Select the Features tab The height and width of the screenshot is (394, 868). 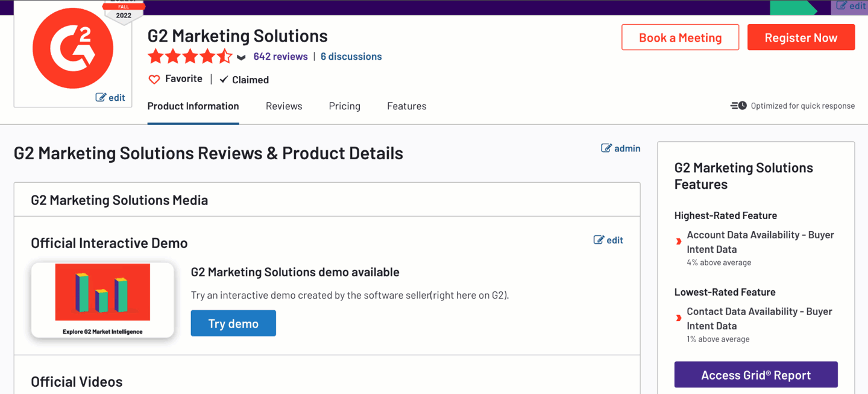tap(406, 106)
